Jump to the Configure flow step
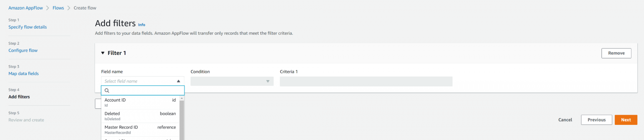 coord(23,50)
